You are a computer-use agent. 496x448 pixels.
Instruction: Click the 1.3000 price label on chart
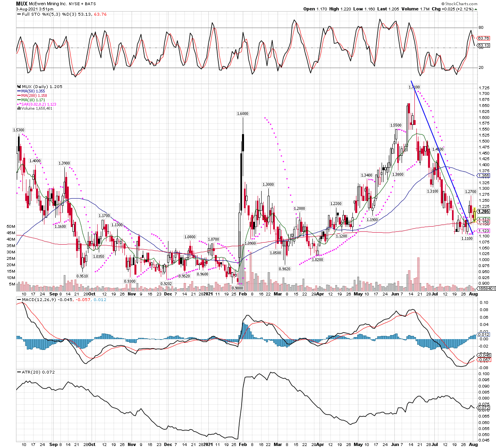coord(268,185)
